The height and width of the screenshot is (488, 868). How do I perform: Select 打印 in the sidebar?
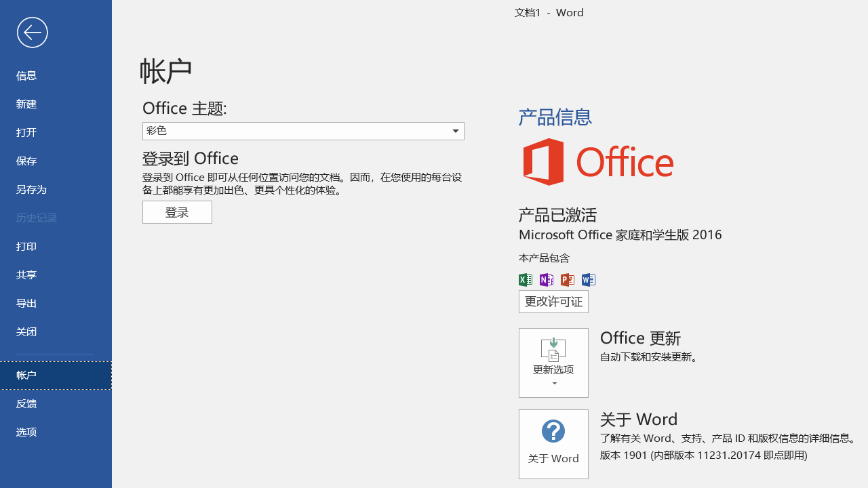(x=56, y=247)
